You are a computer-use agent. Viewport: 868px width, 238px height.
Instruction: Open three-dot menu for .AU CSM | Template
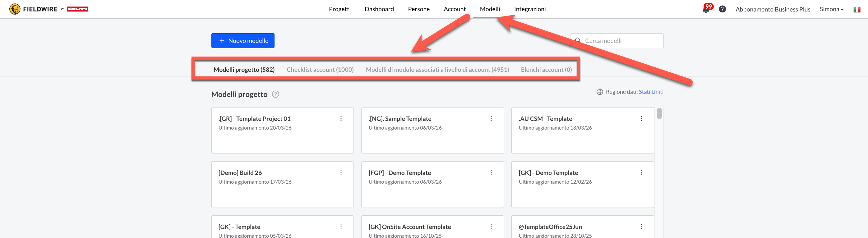pos(641,119)
